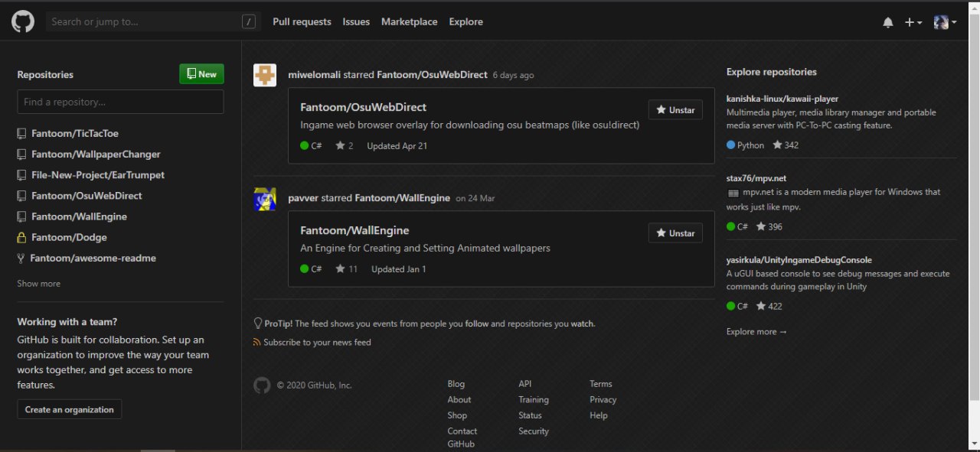Open Training footer link

click(534, 399)
